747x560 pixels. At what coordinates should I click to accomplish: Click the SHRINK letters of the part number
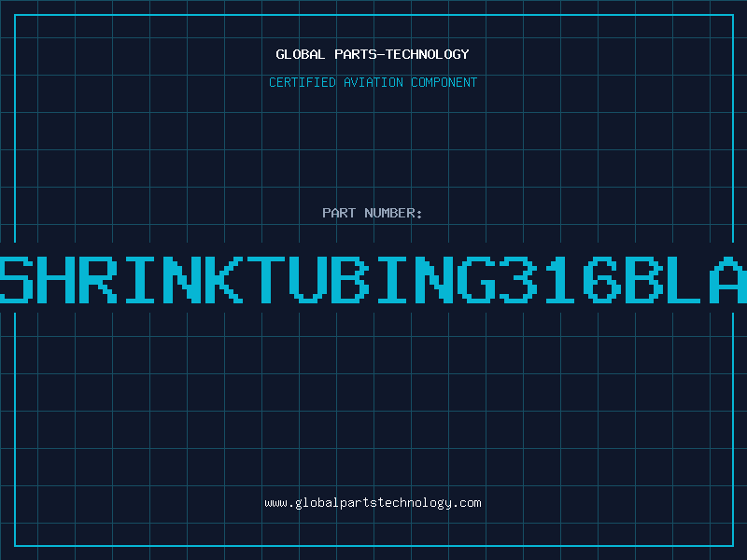121,280
